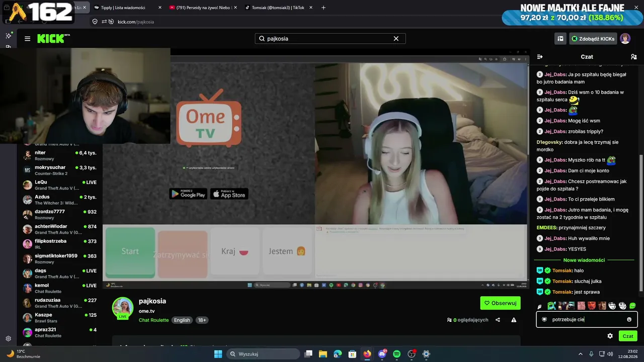
Task: Click the Jej_Dabs name on the YESYES message
Action: (x=555, y=249)
